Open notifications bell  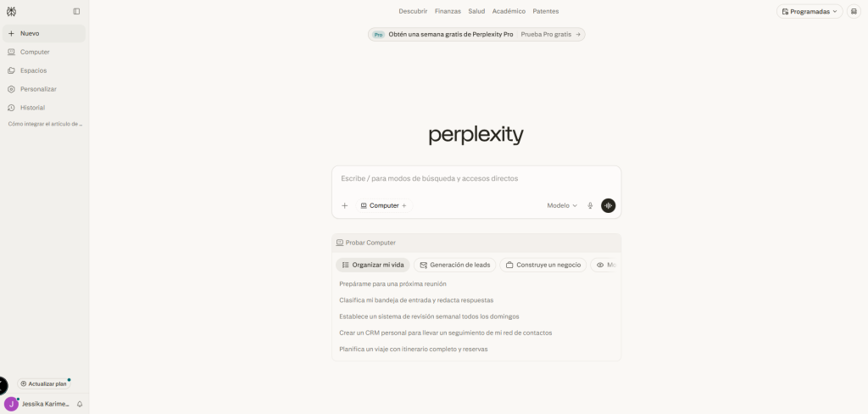coord(80,404)
